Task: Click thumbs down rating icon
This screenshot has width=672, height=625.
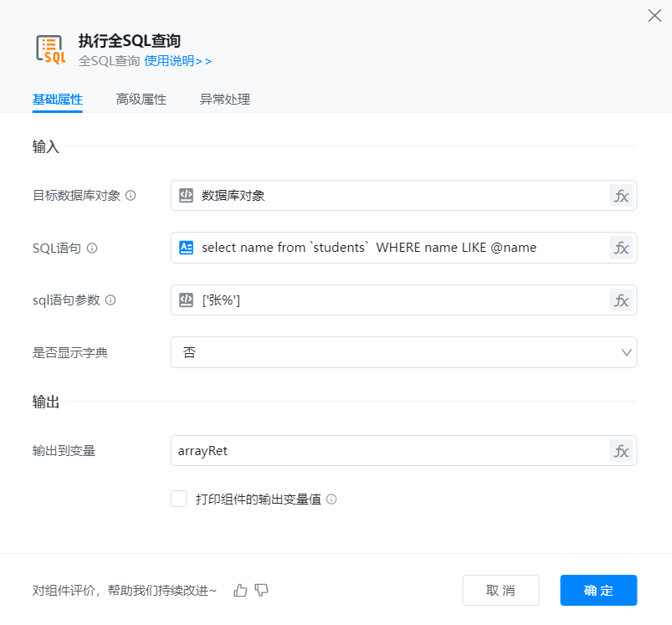Action: click(x=262, y=591)
